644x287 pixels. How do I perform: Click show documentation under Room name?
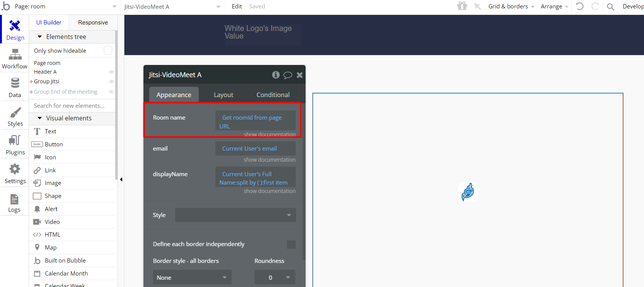[270, 135]
